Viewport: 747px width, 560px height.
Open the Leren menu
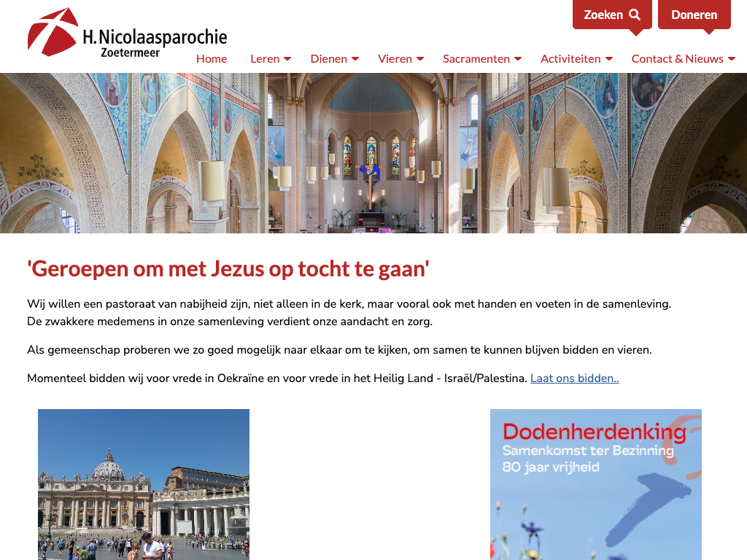click(x=265, y=59)
